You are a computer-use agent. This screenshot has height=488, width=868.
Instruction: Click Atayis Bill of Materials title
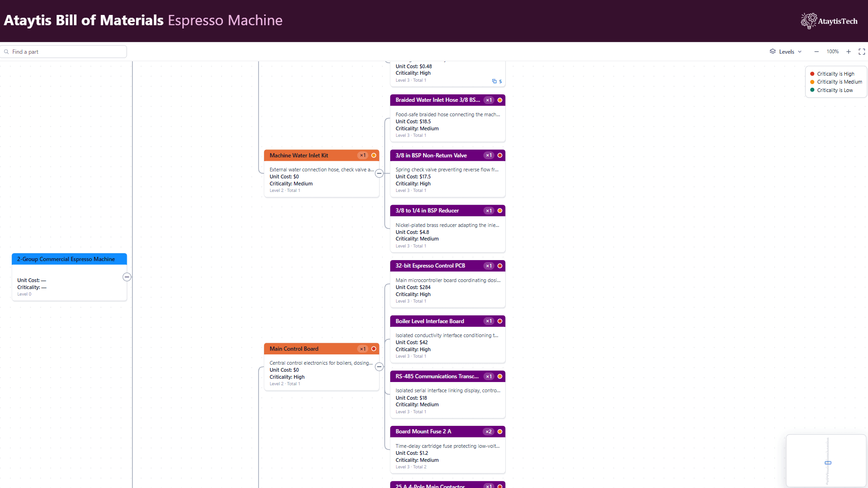click(x=84, y=21)
